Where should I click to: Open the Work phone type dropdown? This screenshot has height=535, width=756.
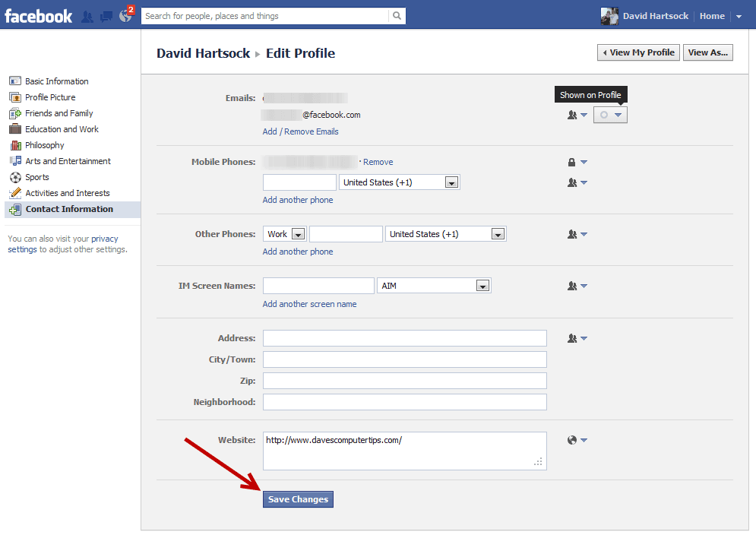pos(284,234)
